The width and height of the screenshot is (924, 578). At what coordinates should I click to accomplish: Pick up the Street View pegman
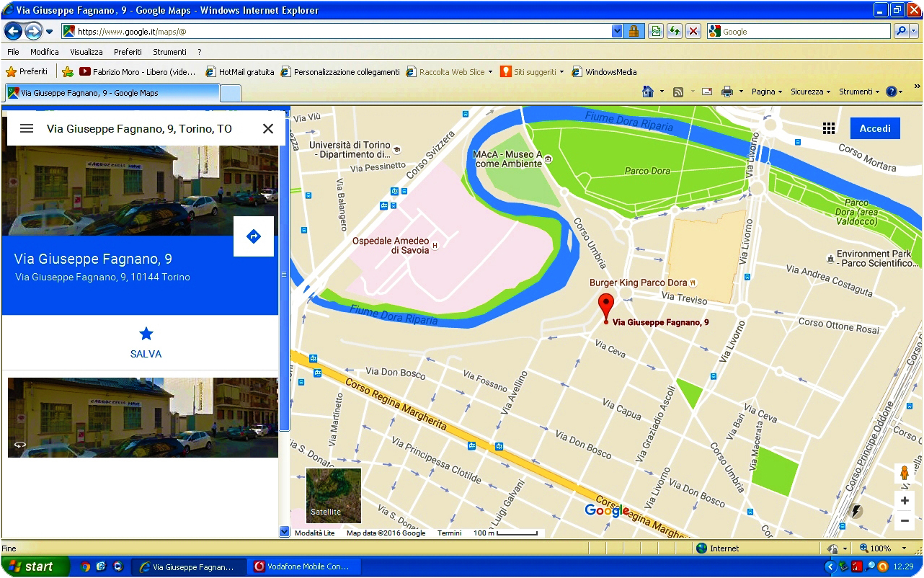[x=905, y=473]
